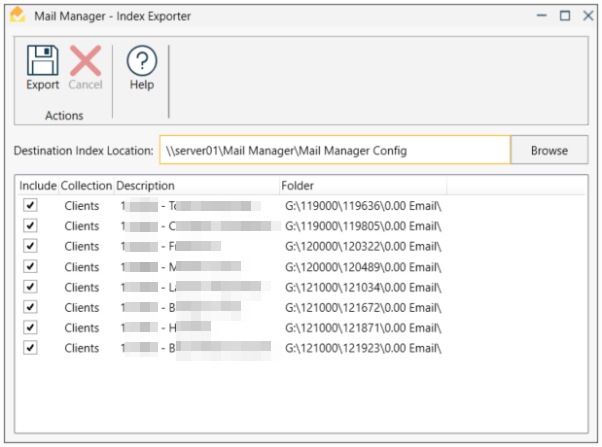Toggle Include checkbox for folder 119805
Image resolution: width=602 pixels, height=447 pixels.
pyautogui.click(x=31, y=226)
